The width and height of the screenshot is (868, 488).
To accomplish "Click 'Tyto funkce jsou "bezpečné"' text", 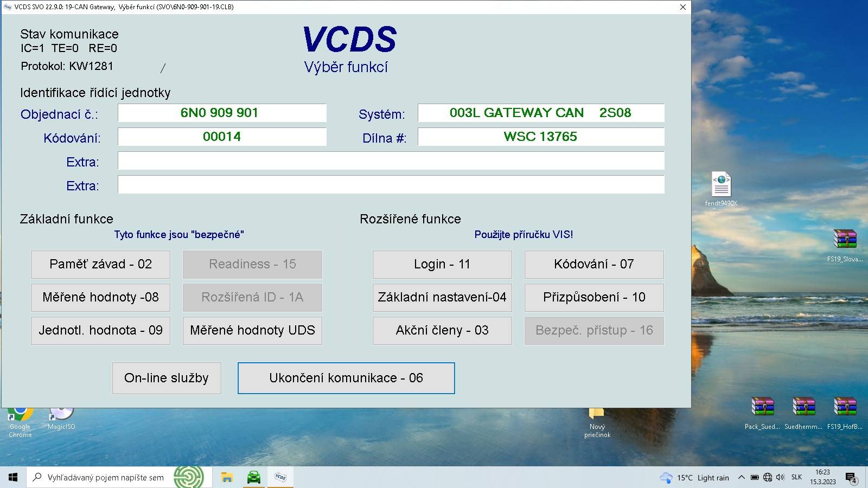I will [x=179, y=235].
